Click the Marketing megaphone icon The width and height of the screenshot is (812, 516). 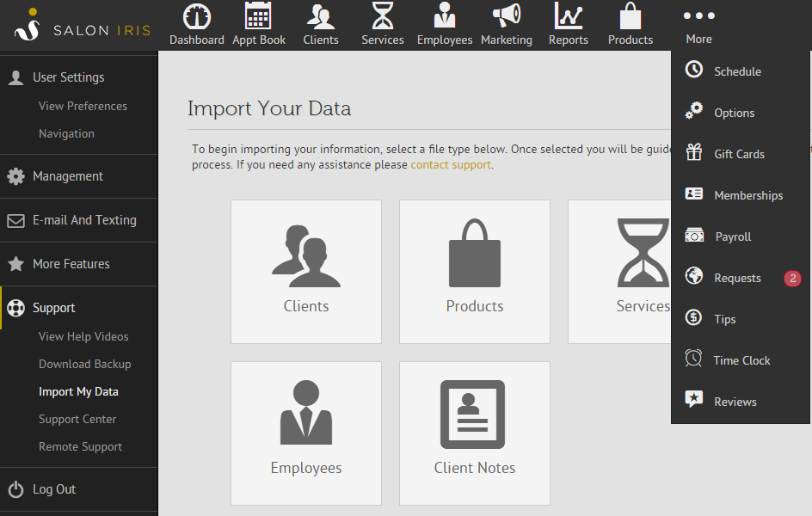(507, 16)
